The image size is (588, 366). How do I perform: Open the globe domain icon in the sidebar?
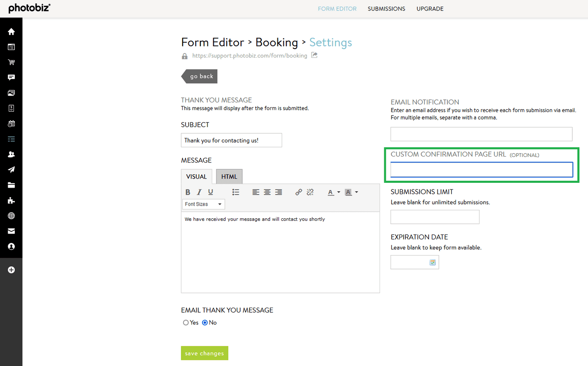point(11,215)
